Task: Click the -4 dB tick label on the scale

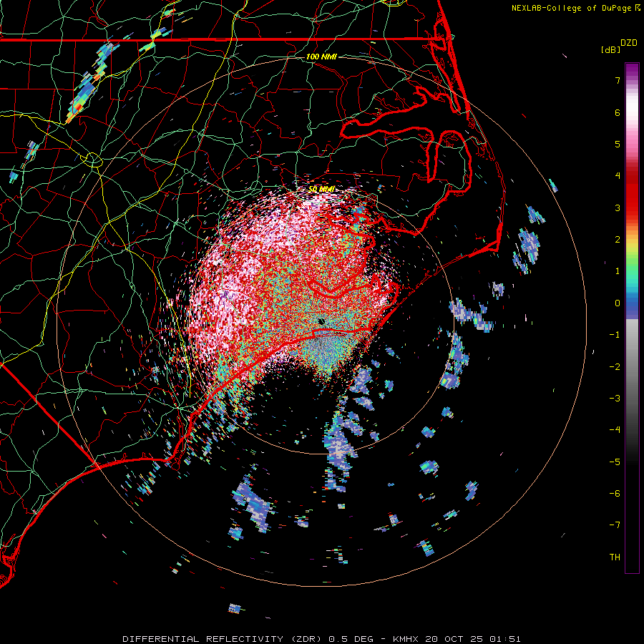Action: click(x=615, y=430)
